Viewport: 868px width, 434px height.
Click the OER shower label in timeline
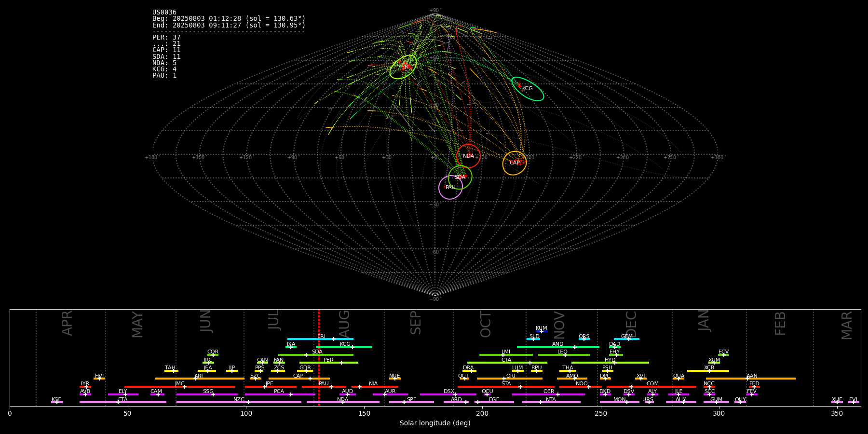(x=549, y=392)
